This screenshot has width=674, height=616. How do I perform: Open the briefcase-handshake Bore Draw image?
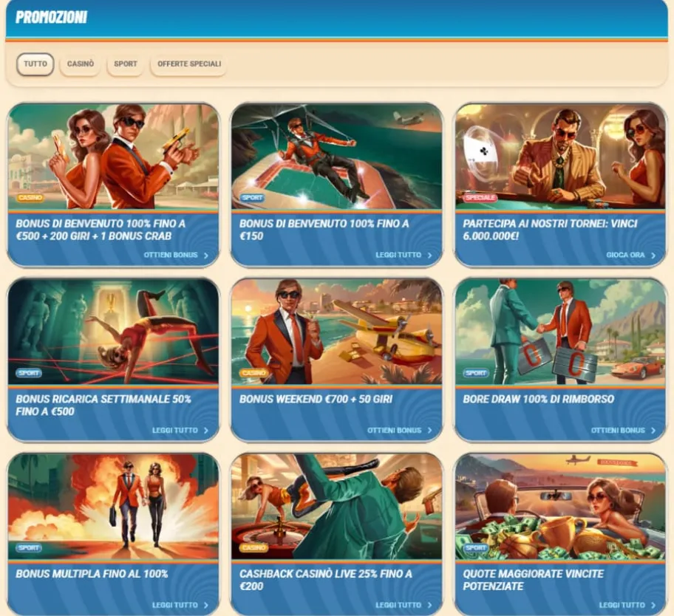click(x=560, y=332)
